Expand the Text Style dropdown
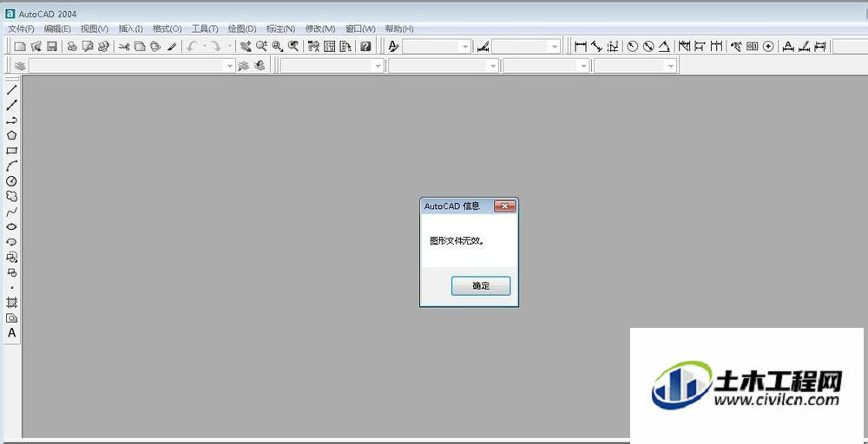Screen dimensions: 868x444 click(x=465, y=47)
